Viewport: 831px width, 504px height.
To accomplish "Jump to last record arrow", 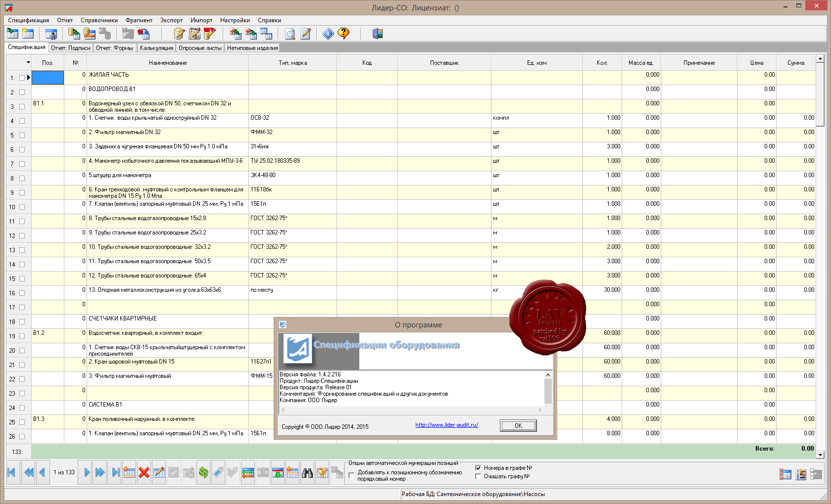I will pyautogui.click(x=115, y=472).
